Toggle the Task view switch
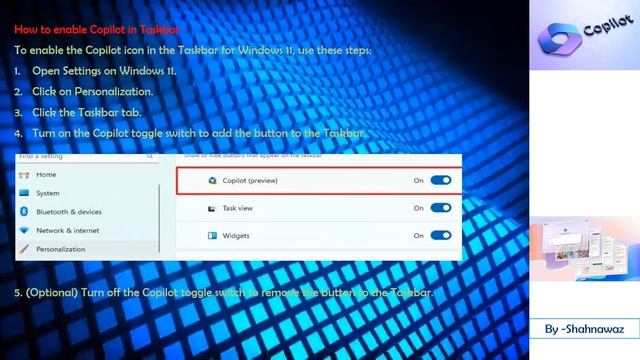Screen dimensions: 640x360 click(441, 208)
